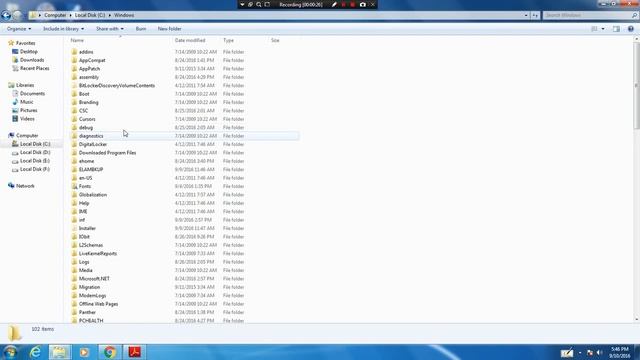Select the LiveKernelReports folder name
The image size is (640, 360).
coord(98,253)
